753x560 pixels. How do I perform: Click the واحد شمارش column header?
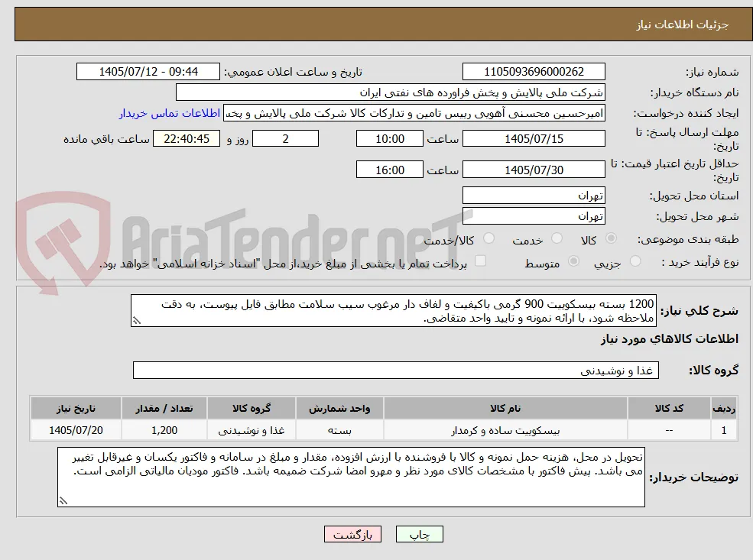(x=339, y=409)
